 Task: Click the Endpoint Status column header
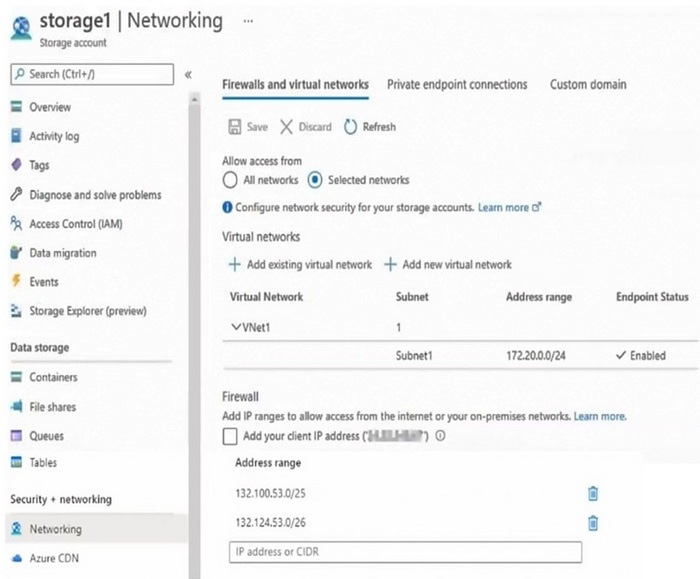[652, 297]
